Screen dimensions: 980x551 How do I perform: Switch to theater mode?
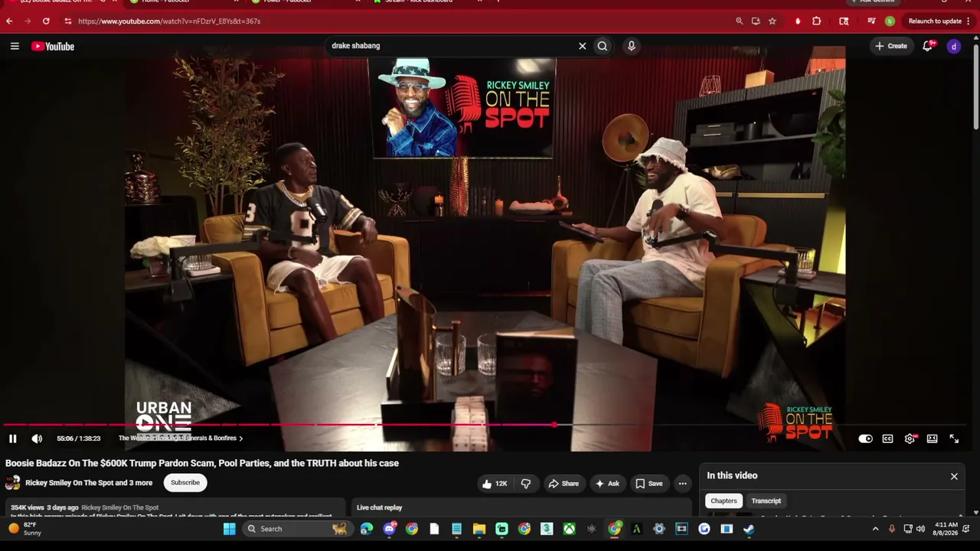(932, 439)
